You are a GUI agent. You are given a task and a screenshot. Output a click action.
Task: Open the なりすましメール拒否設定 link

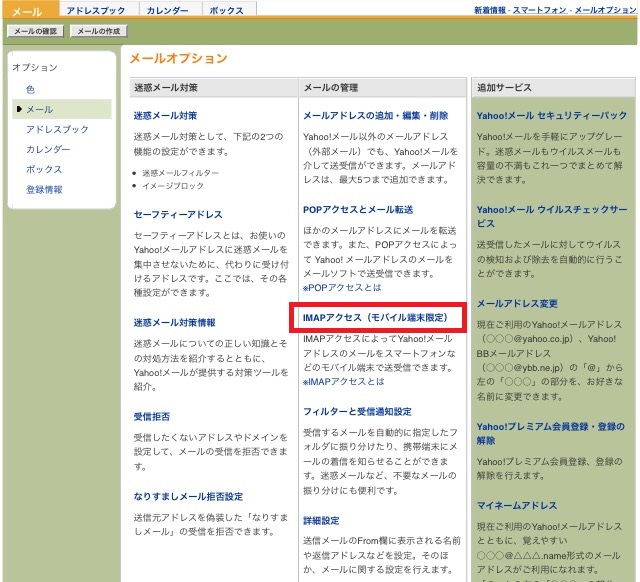(188, 496)
